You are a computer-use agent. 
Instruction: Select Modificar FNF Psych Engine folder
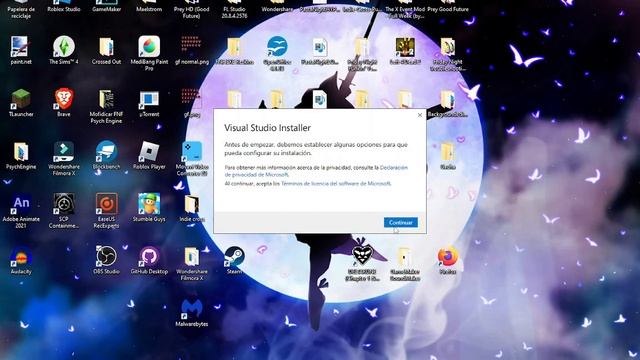pos(106,99)
